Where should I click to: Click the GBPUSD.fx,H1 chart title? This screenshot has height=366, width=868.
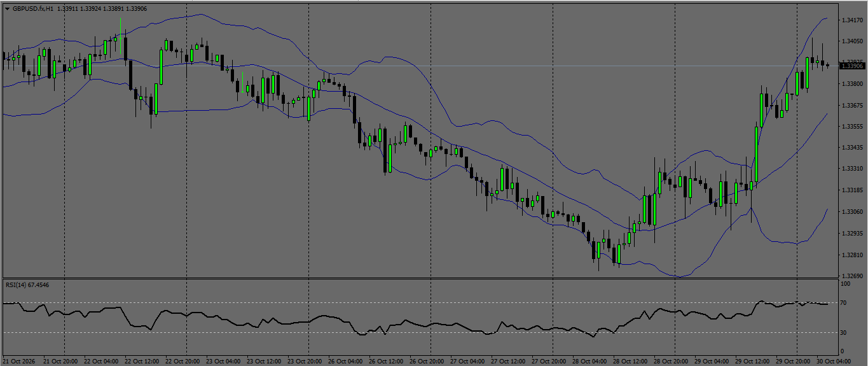[x=32, y=9]
